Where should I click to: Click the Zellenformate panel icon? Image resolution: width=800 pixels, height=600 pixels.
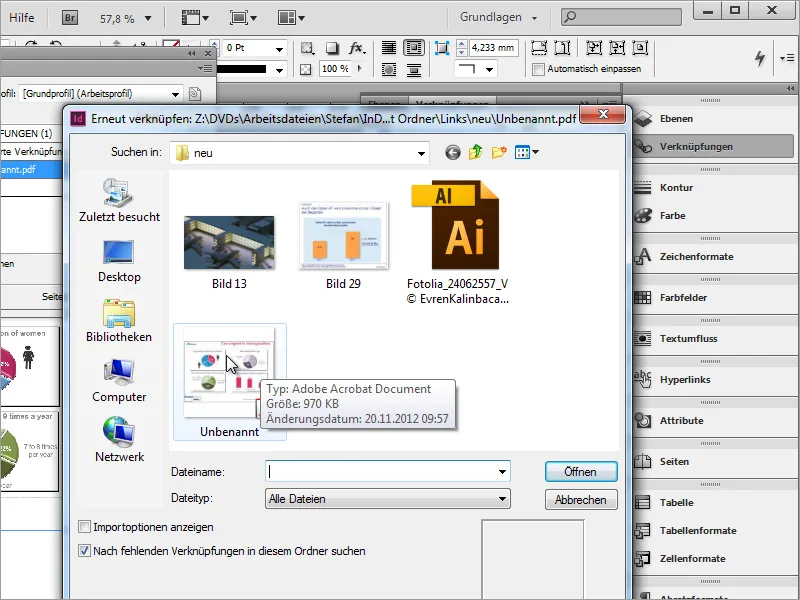[x=643, y=559]
